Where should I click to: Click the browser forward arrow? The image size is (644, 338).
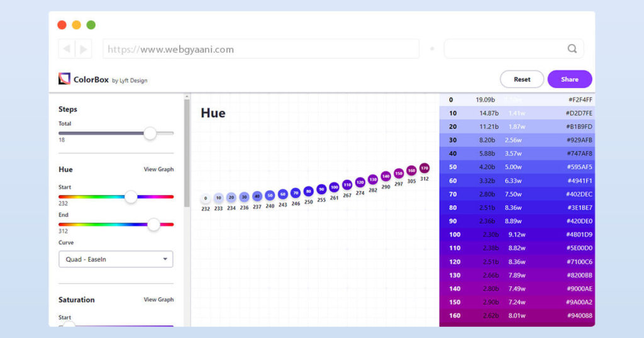point(84,48)
